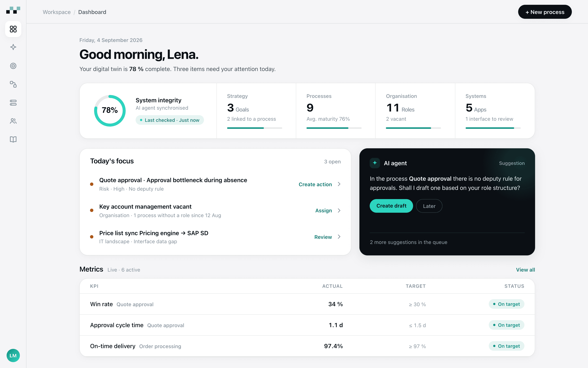Open the LM user avatar
Viewport: 588px width, 368px height.
point(13,356)
